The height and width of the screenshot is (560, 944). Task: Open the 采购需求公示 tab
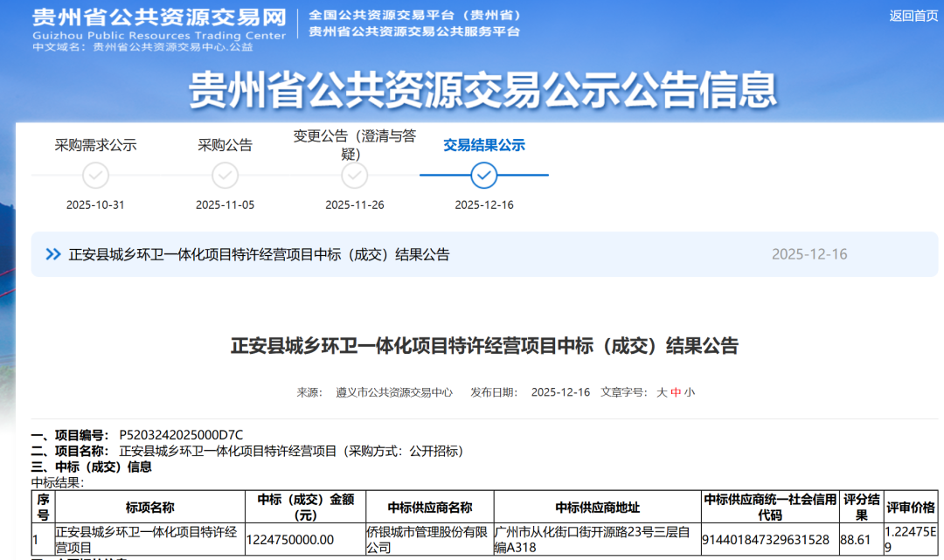pos(96,145)
